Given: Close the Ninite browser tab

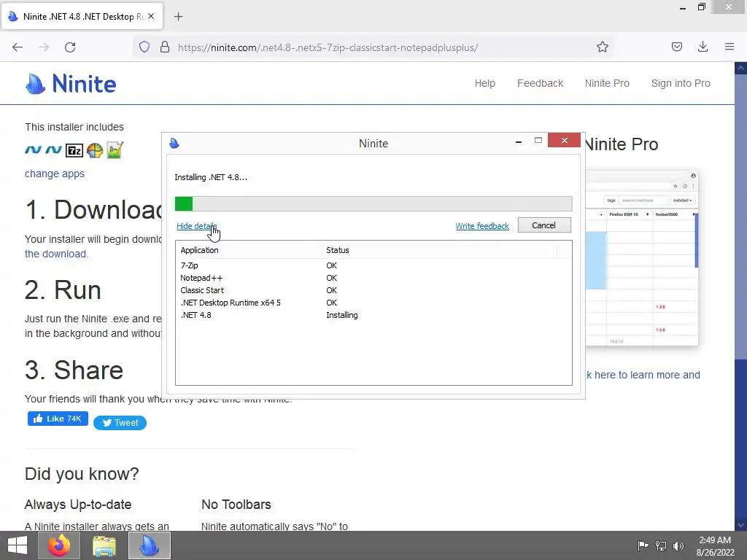Looking at the screenshot, I should (151, 16).
